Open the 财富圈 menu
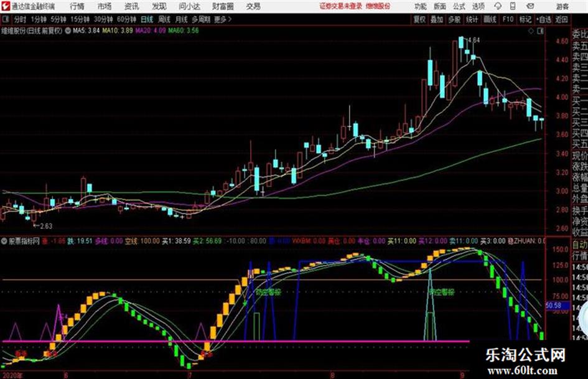 (223, 6)
